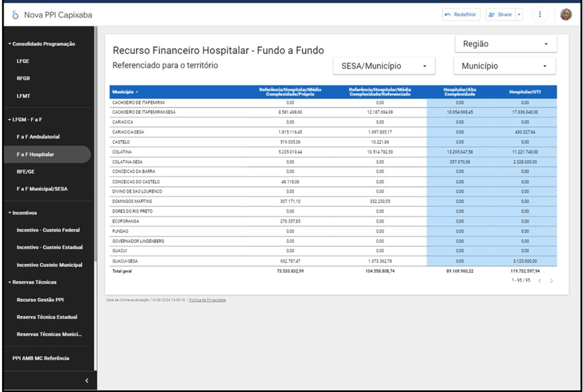Viewport: 583px width, 392px height.
Task: Open the SESA/Município filter dropdown
Action: coord(384,66)
